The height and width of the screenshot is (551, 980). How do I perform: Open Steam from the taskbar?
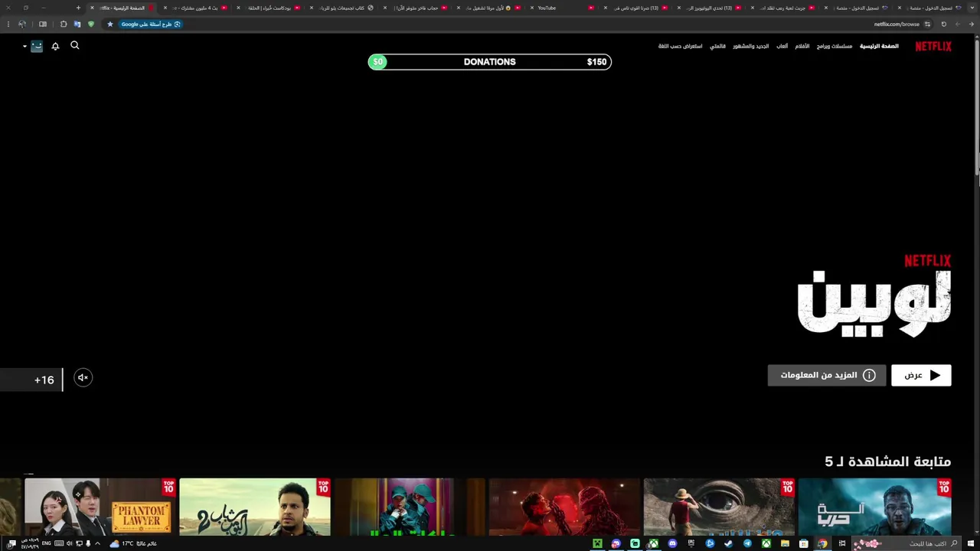[x=728, y=543]
